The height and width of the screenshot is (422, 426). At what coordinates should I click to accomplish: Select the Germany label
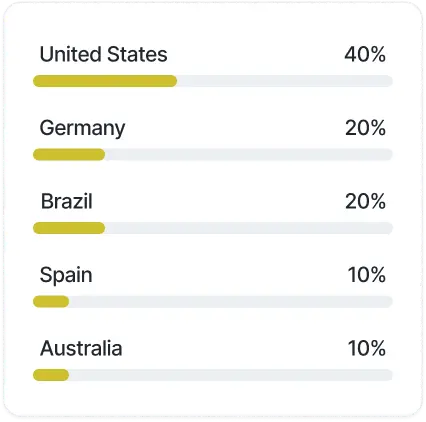(82, 128)
